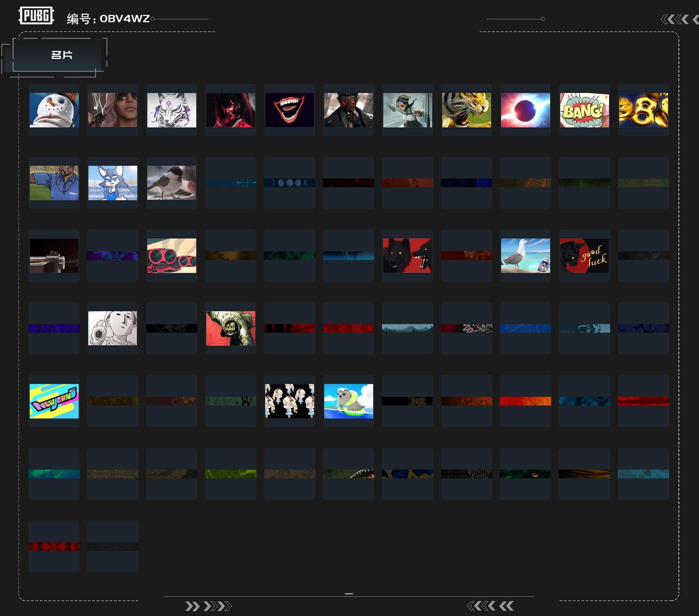Pick the NewJeans name card
Screen dimensions: 699x616
(54, 401)
